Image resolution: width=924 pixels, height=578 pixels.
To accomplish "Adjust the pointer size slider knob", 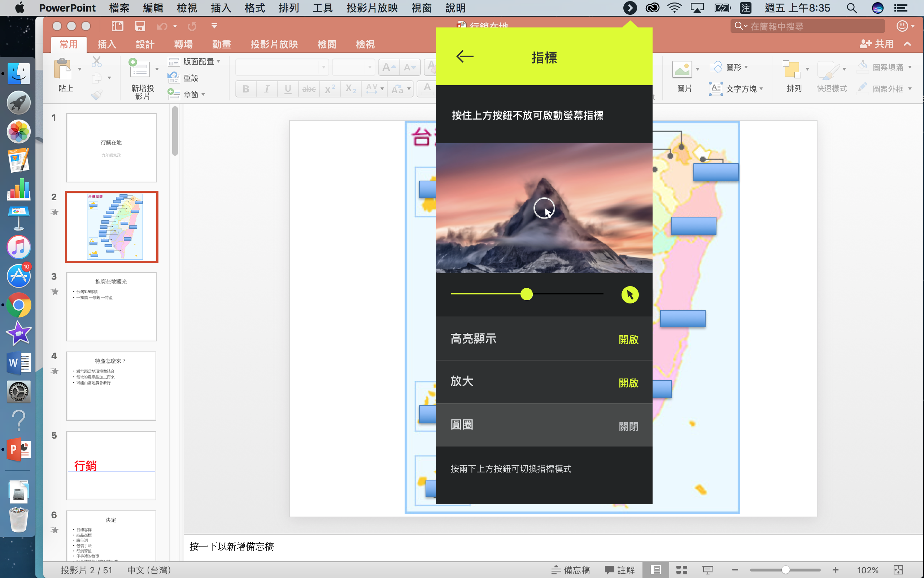I will click(x=527, y=294).
